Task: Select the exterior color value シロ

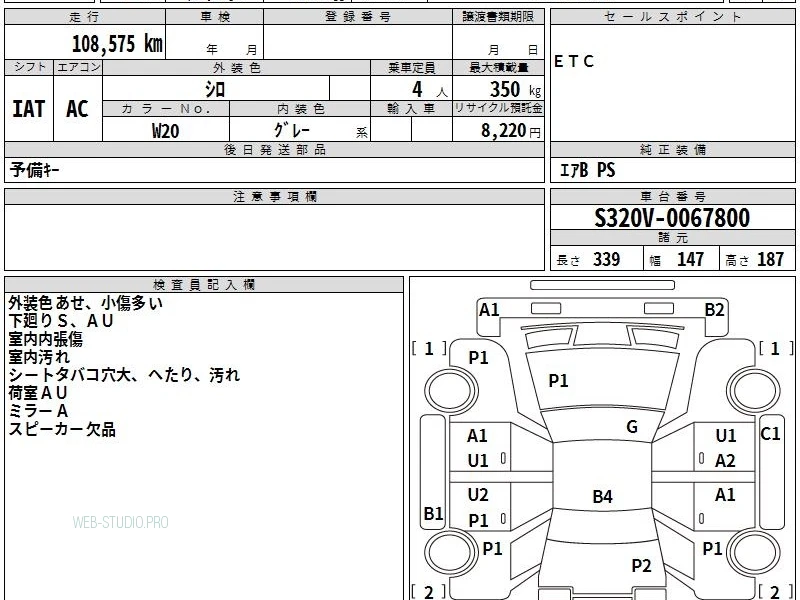Action: pyautogui.click(x=215, y=89)
